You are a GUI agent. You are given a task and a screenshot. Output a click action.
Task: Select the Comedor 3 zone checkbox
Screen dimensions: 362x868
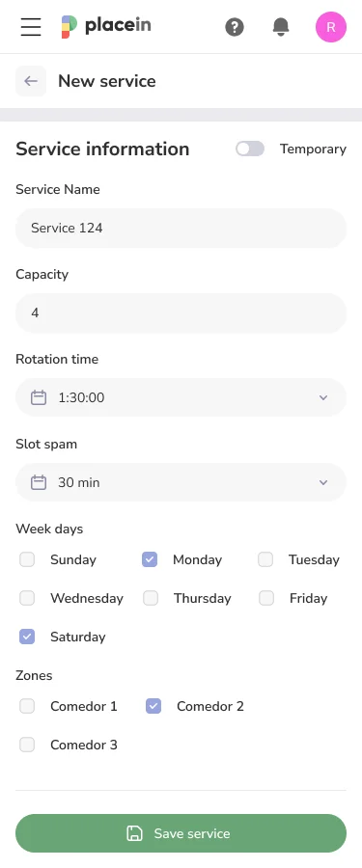click(27, 745)
